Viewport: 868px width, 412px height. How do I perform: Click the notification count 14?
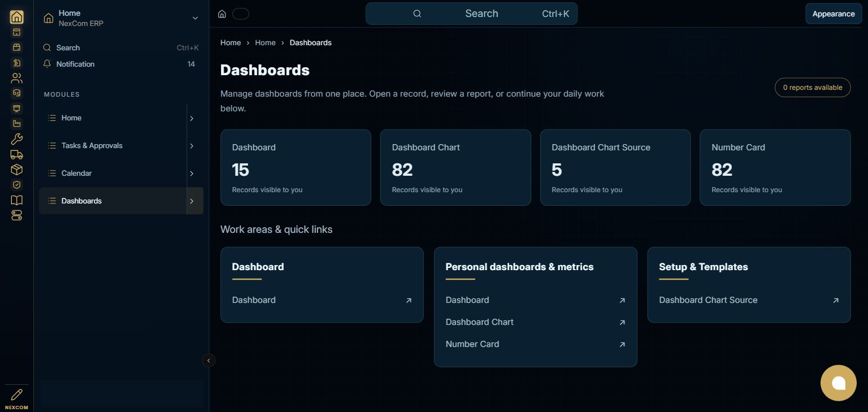click(x=191, y=64)
